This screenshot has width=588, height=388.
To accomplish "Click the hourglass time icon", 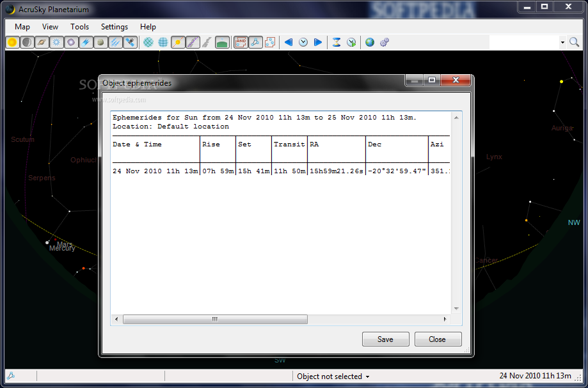I will click(337, 42).
